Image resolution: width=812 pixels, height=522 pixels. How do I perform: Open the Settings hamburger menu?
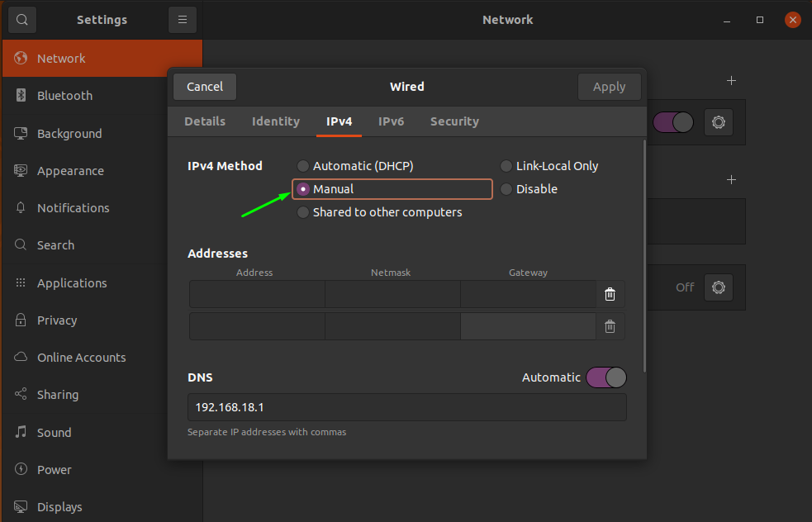pyautogui.click(x=183, y=20)
